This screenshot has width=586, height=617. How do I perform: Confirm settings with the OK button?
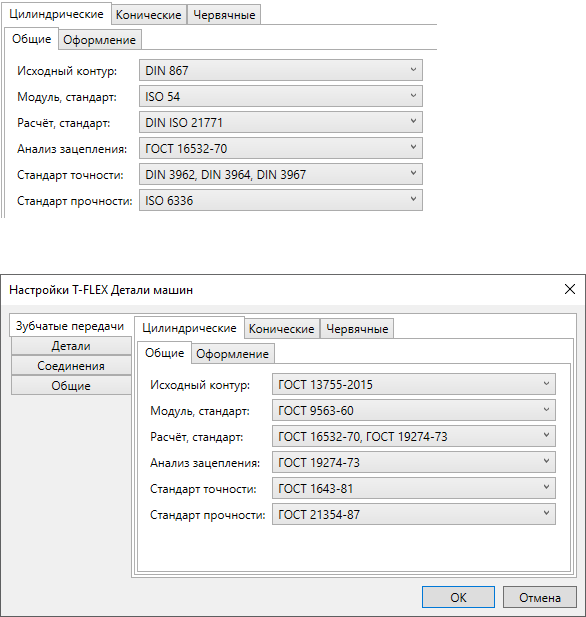click(x=458, y=597)
